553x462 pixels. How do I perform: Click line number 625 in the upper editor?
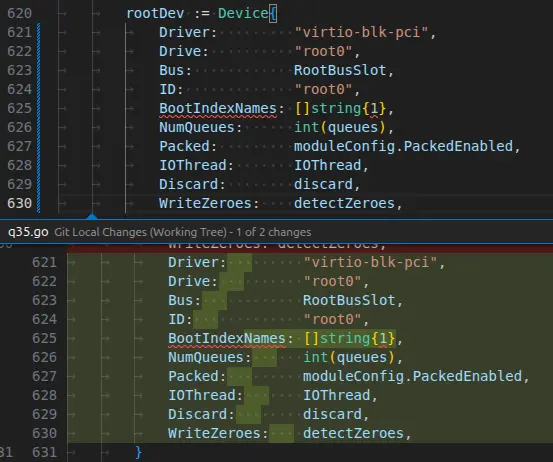[x=19, y=108]
